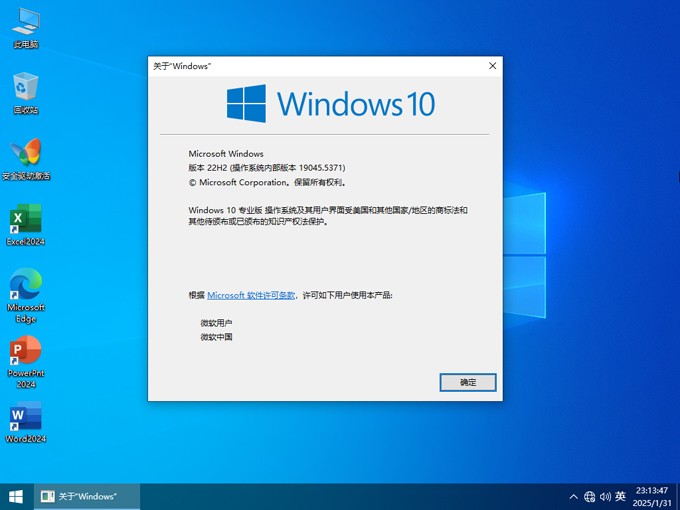Open the Windows Start menu

[16, 497]
